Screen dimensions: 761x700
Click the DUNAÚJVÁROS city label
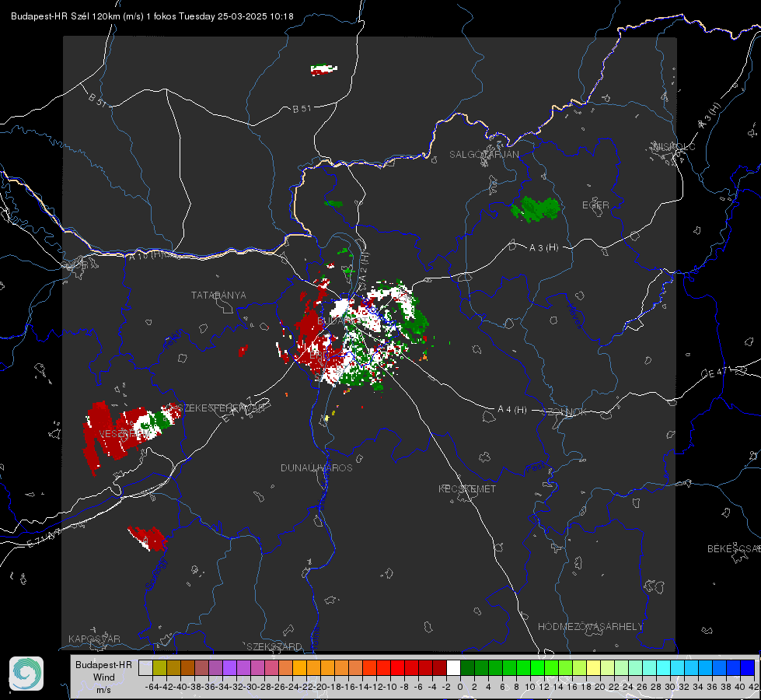(x=316, y=467)
